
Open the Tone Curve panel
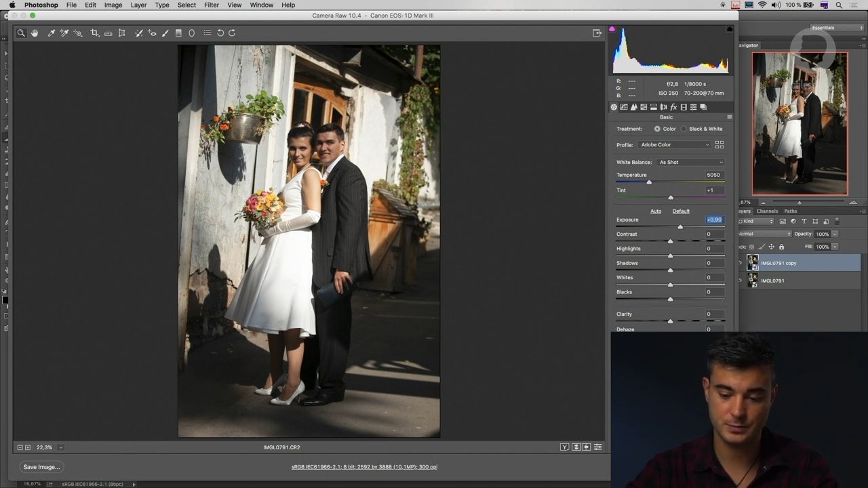tap(624, 106)
